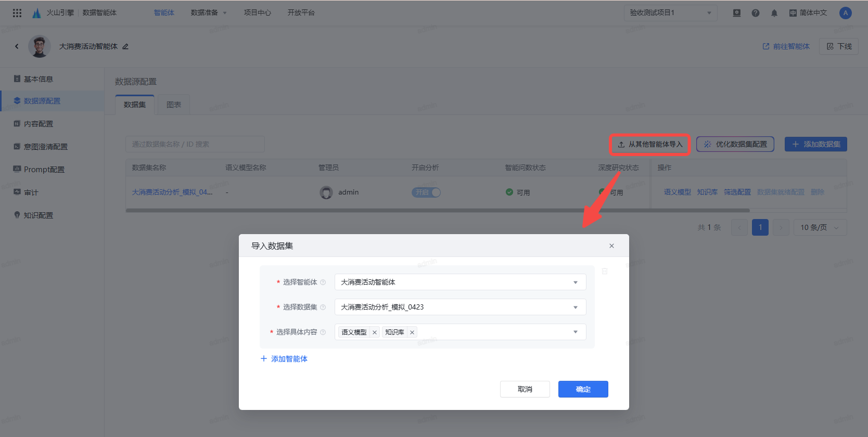Open the project selector 验收测试项目1
The width and height of the screenshot is (868, 437).
point(670,13)
